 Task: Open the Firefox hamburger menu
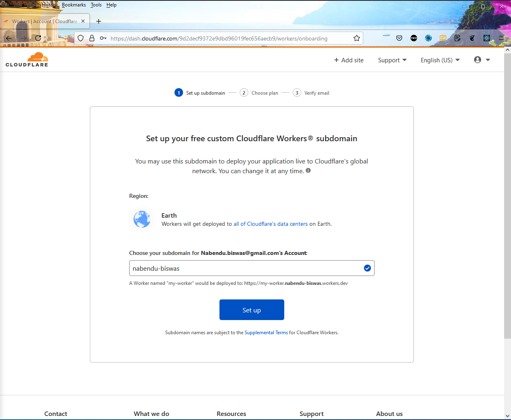[501, 38]
